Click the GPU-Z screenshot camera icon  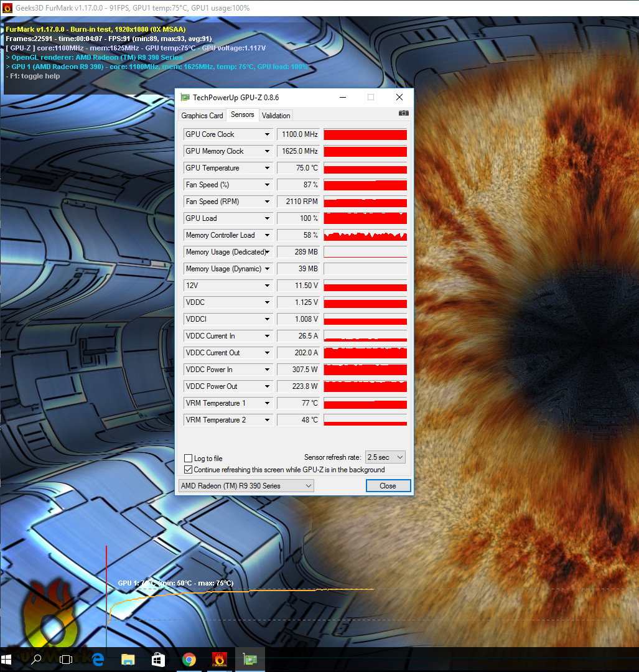click(x=403, y=113)
